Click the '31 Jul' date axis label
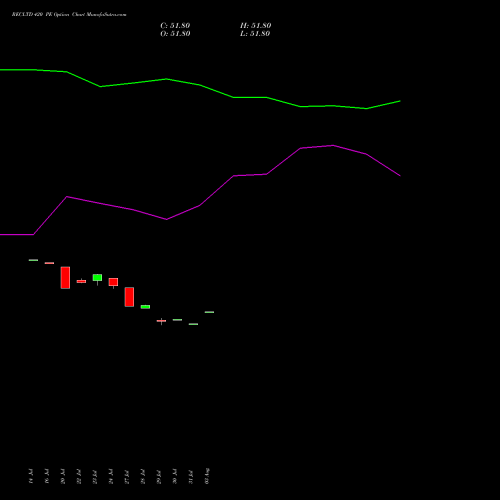The image size is (500, 500). point(191,476)
